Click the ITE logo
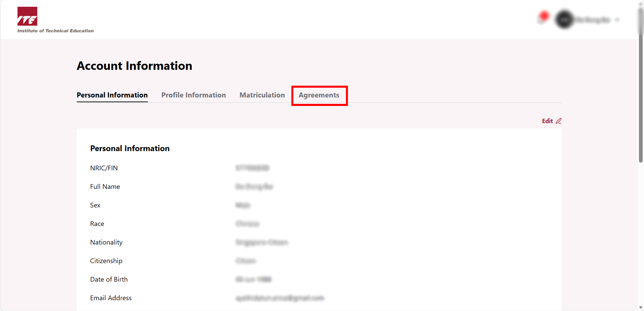This screenshot has height=311, width=644. point(27,16)
